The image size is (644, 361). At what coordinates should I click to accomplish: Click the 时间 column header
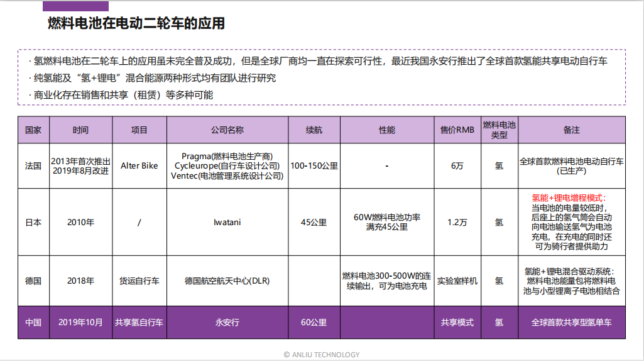click(x=80, y=130)
